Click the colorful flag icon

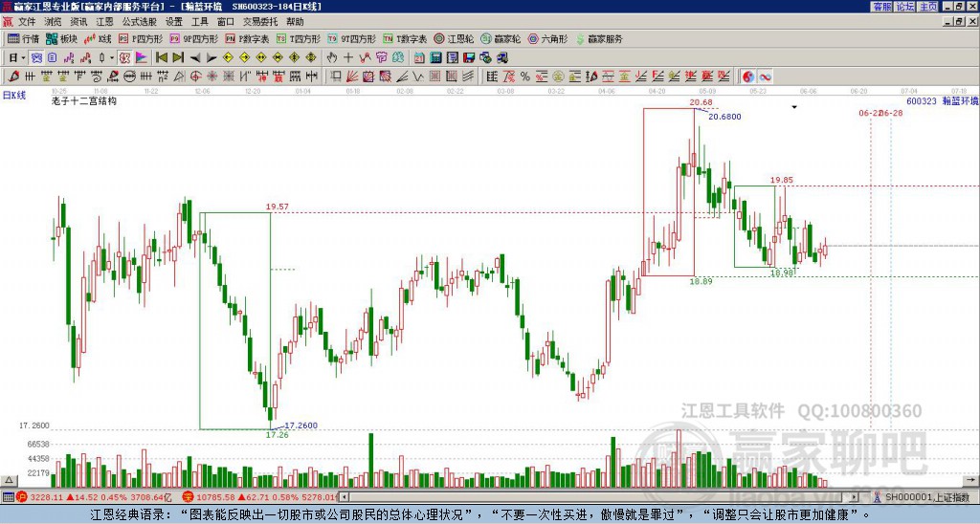(x=142, y=57)
